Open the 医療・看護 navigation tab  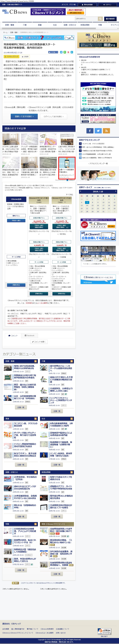[x=10, y=25]
